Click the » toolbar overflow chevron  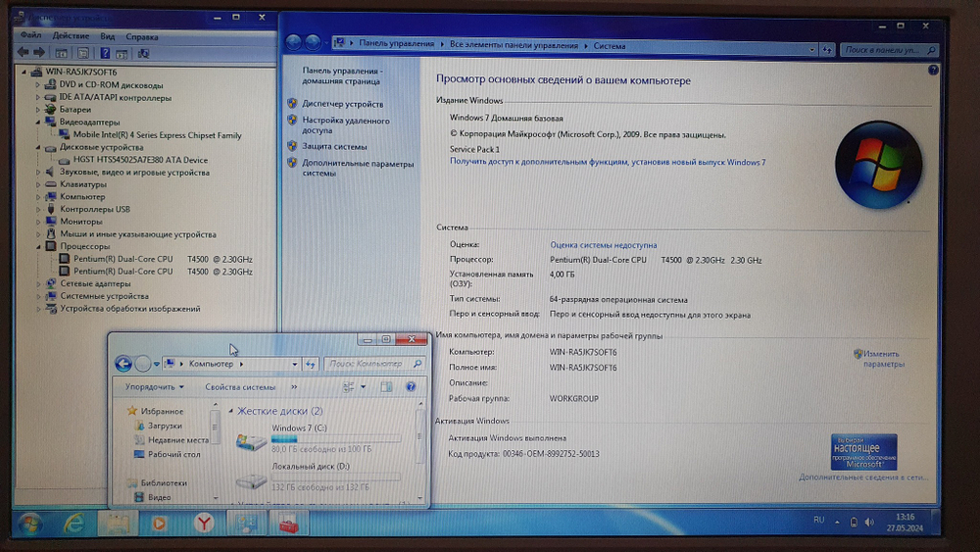point(294,387)
